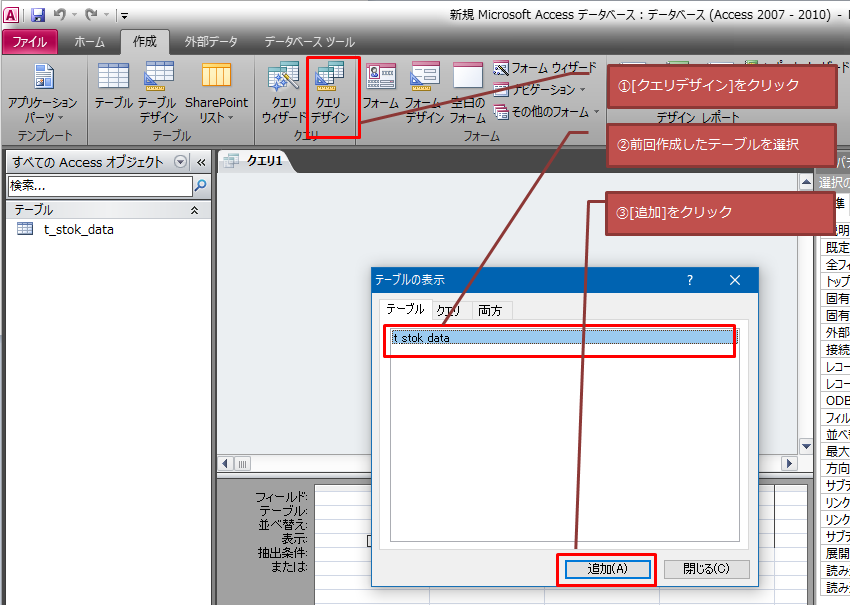This screenshot has height=605, width=850.
Task: Click the 閉じる(C) button
Action: (706, 569)
